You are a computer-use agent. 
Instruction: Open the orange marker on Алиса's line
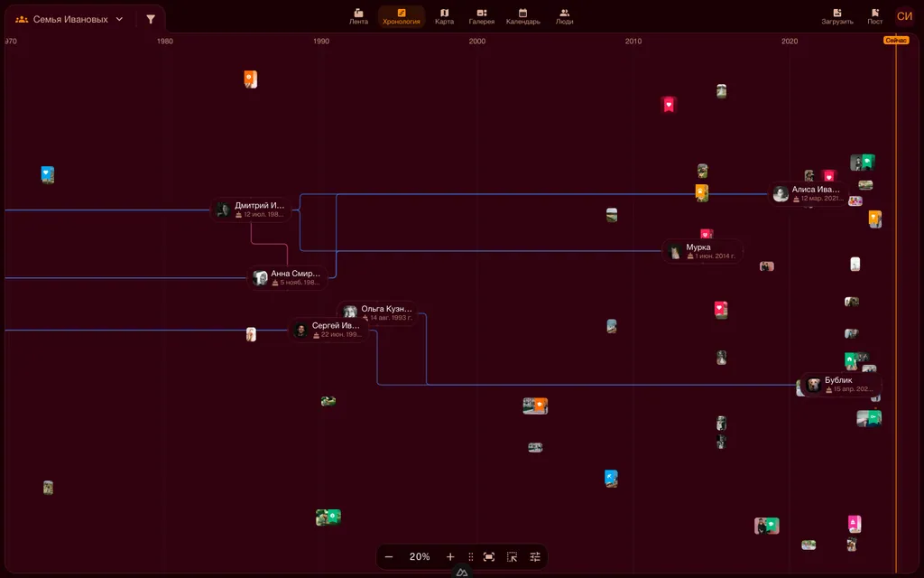701,193
